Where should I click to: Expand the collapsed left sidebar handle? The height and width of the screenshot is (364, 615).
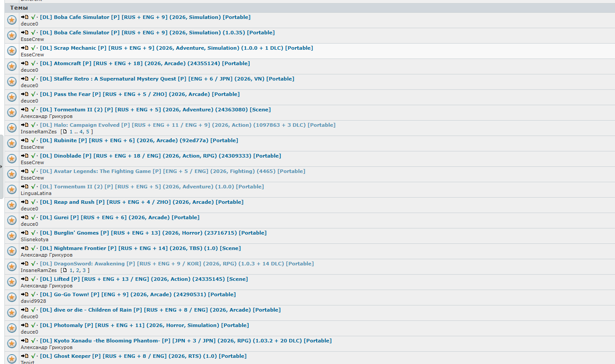click(x=2, y=166)
